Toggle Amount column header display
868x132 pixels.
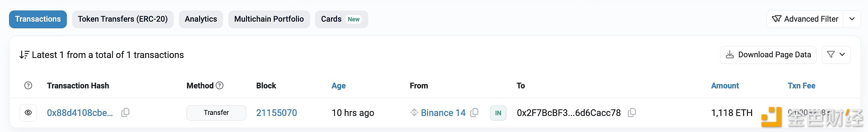pos(725,86)
